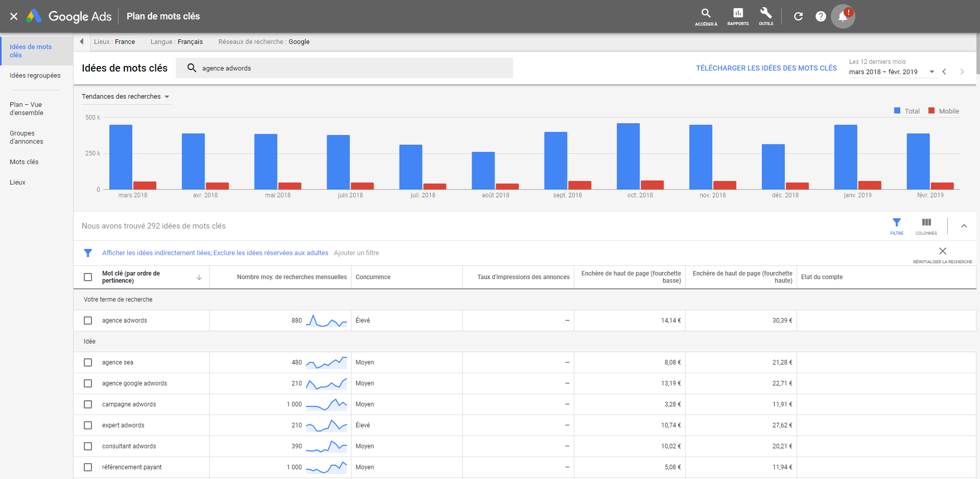
Task: Sort by Mot clé column arrow
Action: (199, 277)
